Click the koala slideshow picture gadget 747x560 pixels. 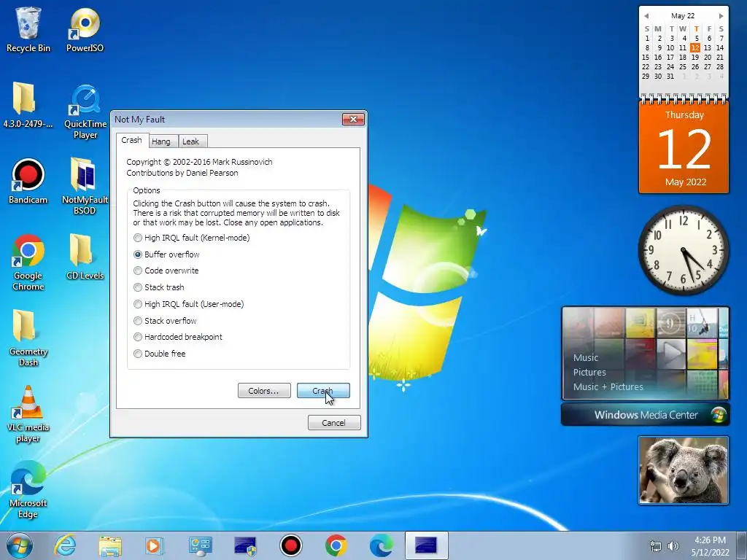click(684, 470)
